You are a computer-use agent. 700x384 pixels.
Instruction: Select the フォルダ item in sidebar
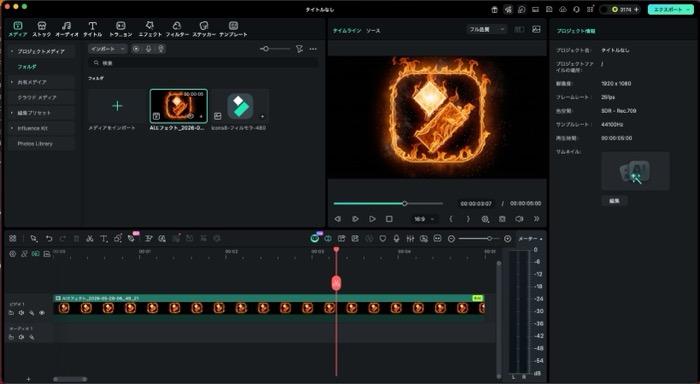point(27,67)
